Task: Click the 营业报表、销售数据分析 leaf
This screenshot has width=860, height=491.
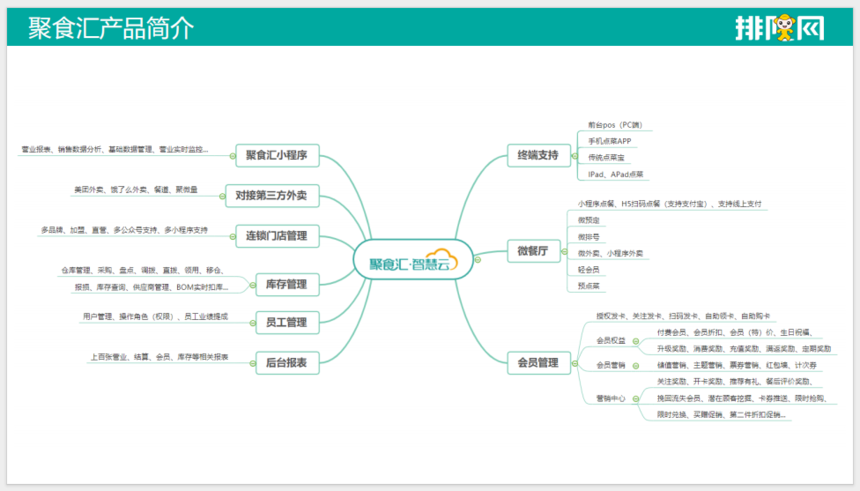Action: pyautogui.click(x=115, y=149)
